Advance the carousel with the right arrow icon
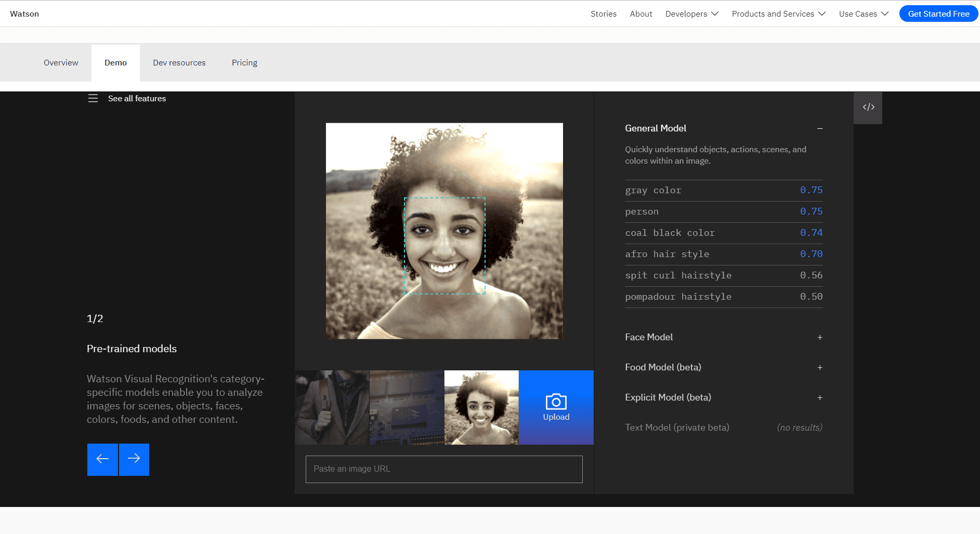980x534 pixels. point(134,459)
